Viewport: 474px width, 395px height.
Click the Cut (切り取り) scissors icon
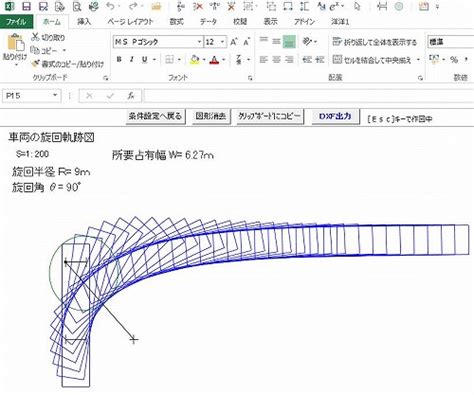tap(35, 37)
